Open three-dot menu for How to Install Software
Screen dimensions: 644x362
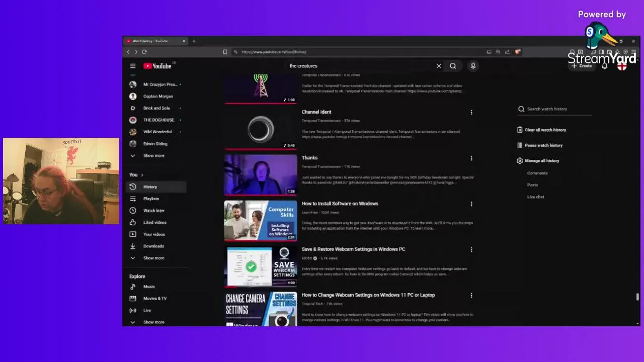[x=471, y=204]
